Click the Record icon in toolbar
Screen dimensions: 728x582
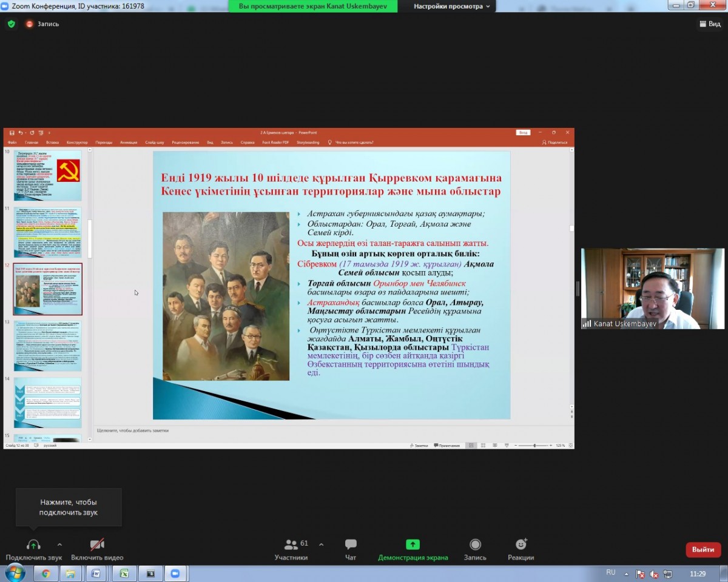coord(475,544)
